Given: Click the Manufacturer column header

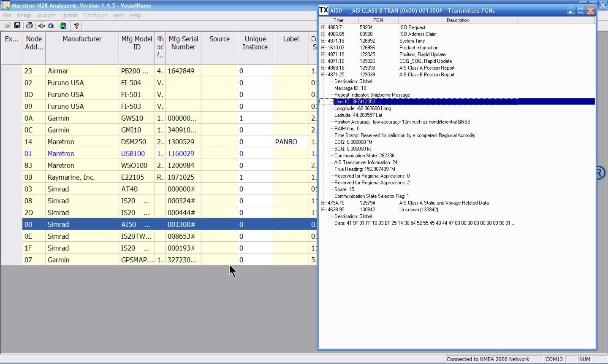Looking at the screenshot, I should pos(82,48).
